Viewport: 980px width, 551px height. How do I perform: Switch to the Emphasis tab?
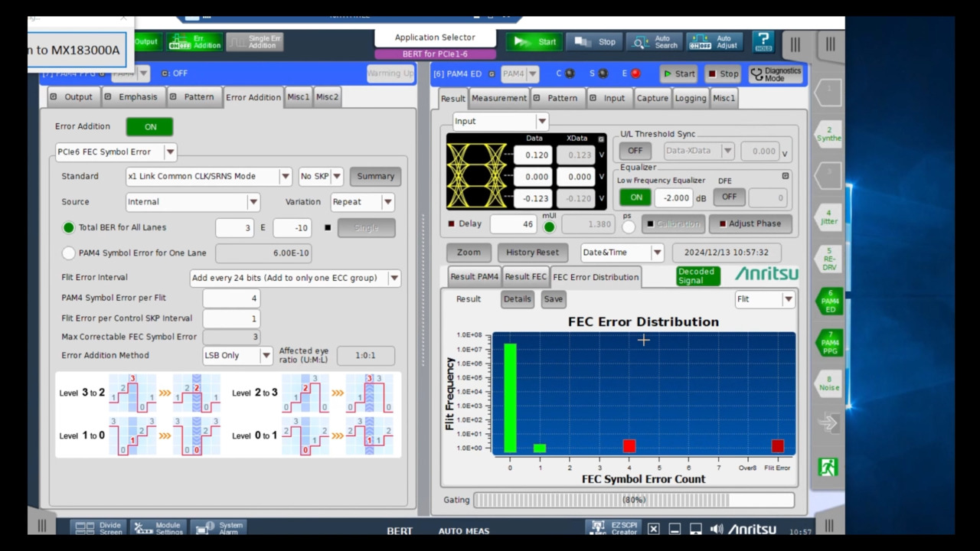coord(131,97)
